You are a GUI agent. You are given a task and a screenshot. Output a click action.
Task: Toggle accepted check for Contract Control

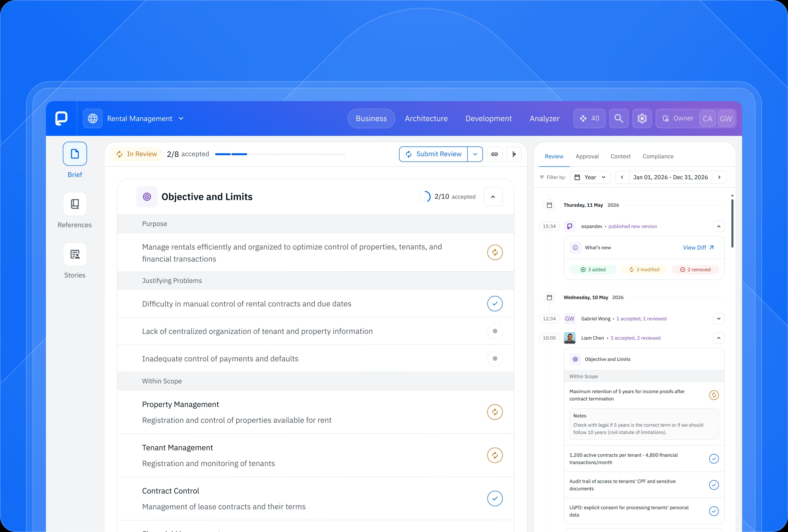pos(495,498)
